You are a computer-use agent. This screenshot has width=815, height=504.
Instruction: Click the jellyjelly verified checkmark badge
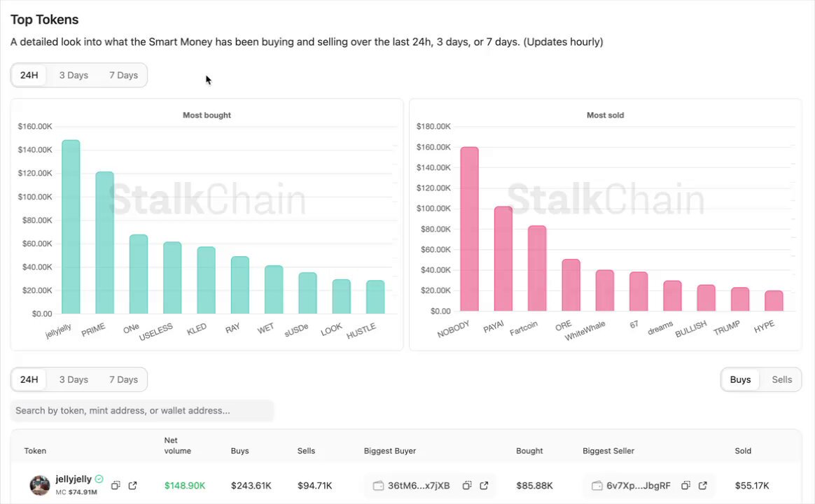click(99, 479)
